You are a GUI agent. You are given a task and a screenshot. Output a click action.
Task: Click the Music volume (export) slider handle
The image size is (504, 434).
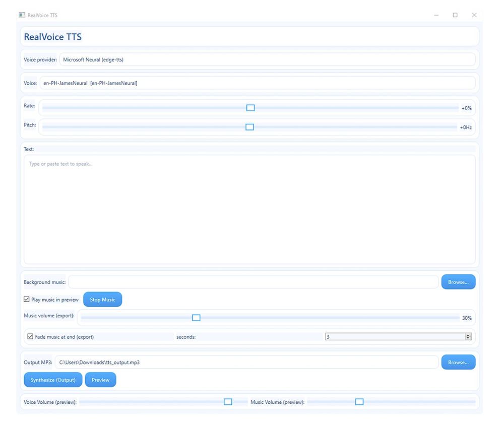pos(197,318)
